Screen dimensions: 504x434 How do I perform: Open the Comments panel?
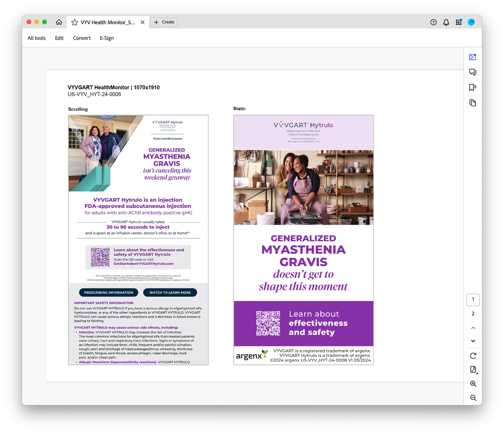click(x=472, y=72)
